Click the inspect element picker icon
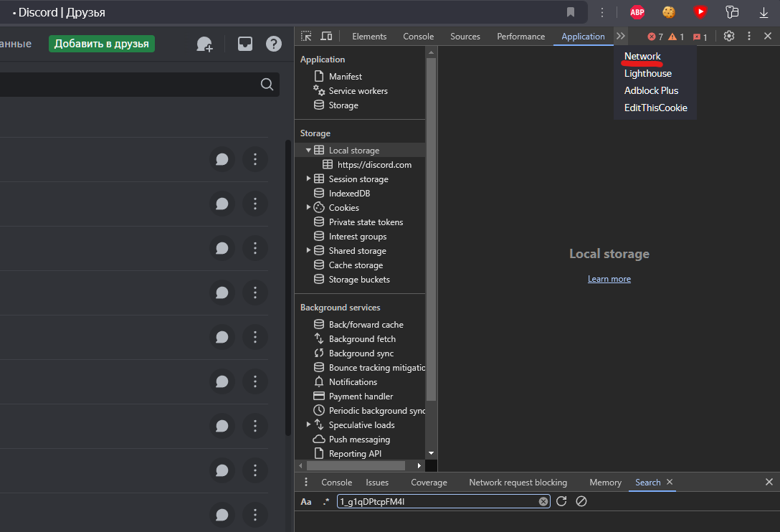This screenshot has height=532, width=780. (306, 36)
